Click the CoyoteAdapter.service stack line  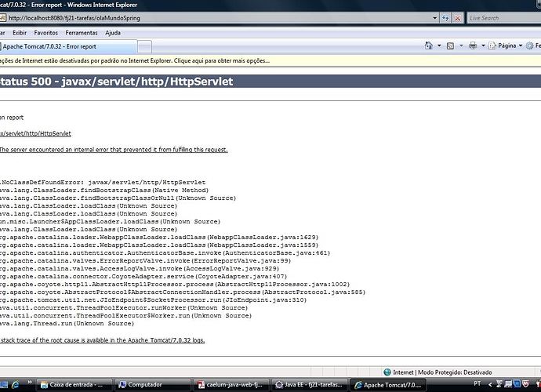[x=143, y=277]
